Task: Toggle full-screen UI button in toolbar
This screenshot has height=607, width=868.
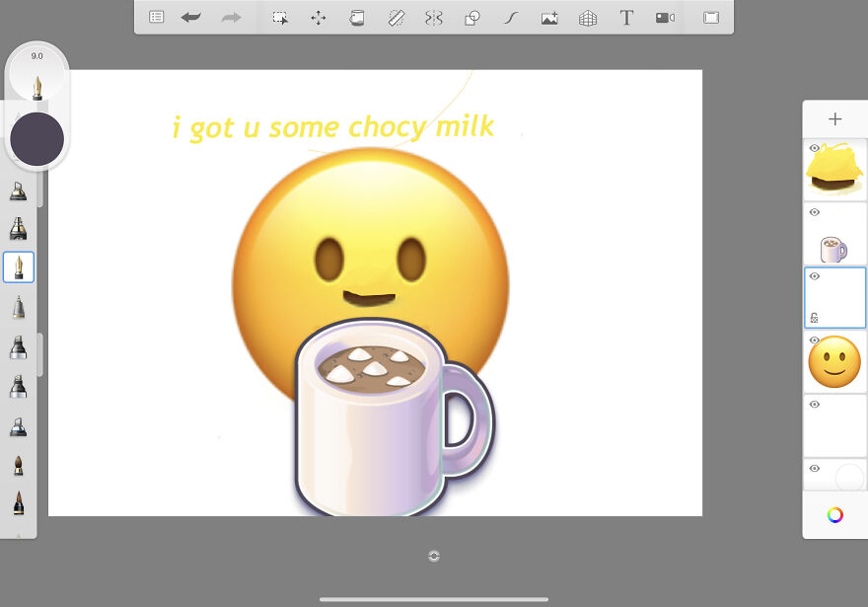Action: click(710, 18)
